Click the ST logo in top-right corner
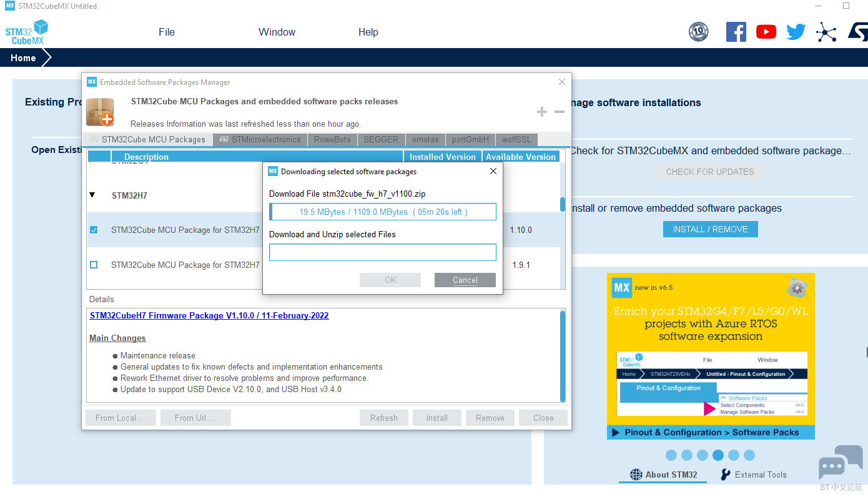The height and width of the screenshot is (497, 868). tap(857, 32)
